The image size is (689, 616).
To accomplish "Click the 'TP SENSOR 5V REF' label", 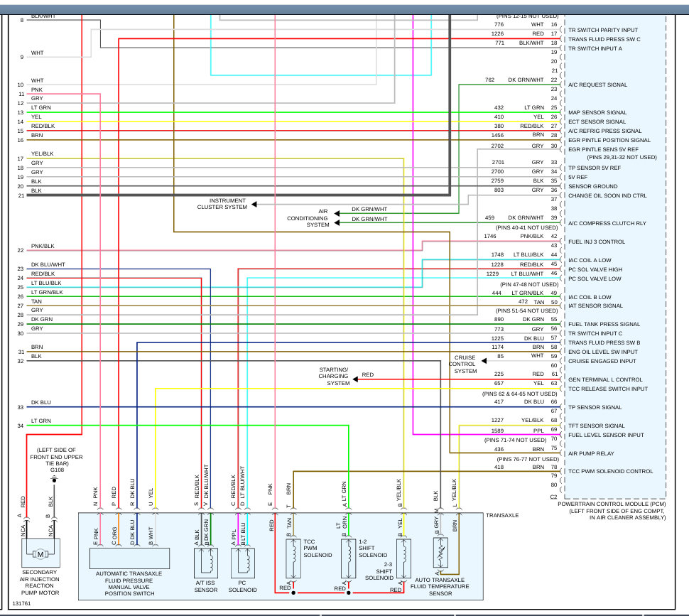I will tap(595, 168).
